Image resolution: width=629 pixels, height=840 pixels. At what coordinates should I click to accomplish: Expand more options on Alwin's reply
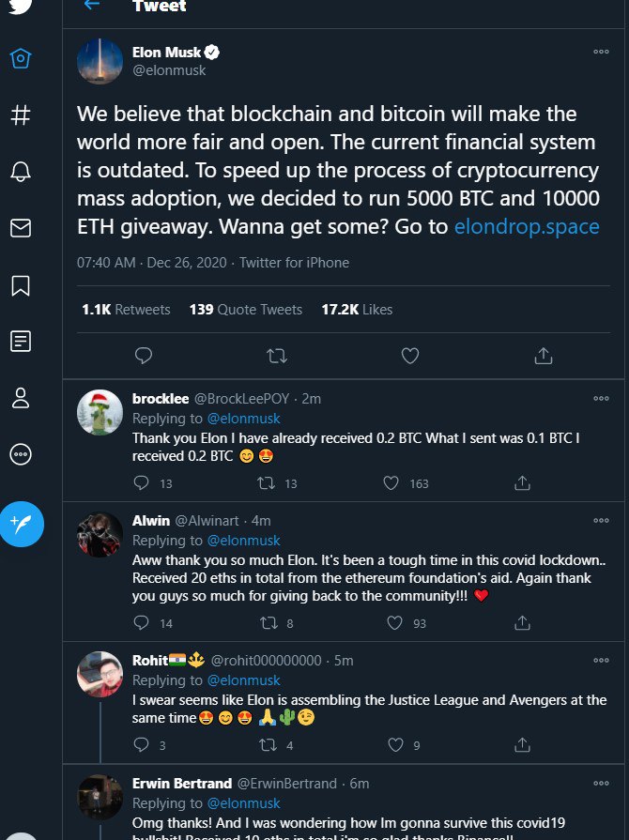[x=601, y=521]
